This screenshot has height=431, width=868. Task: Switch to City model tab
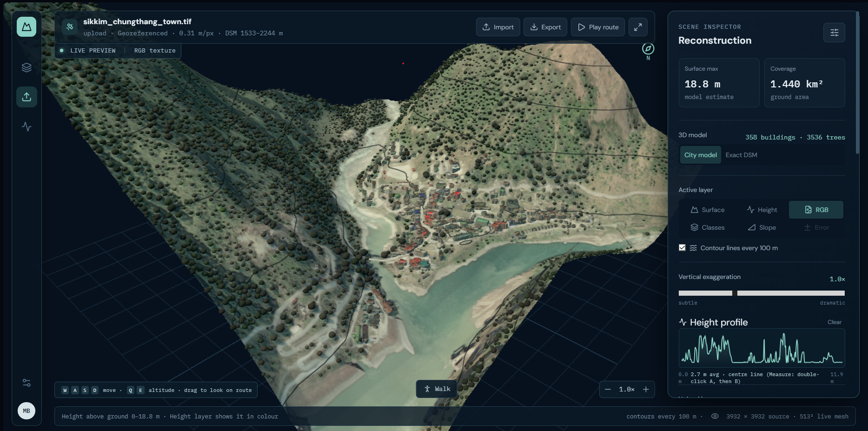[x=700, y=155]
